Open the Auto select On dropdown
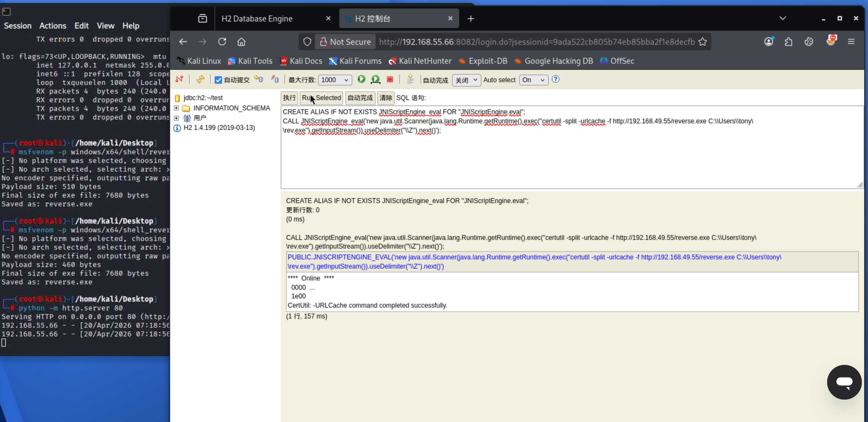Image resolution: width=868 pixels, height=422 pixels. point(533,80)
